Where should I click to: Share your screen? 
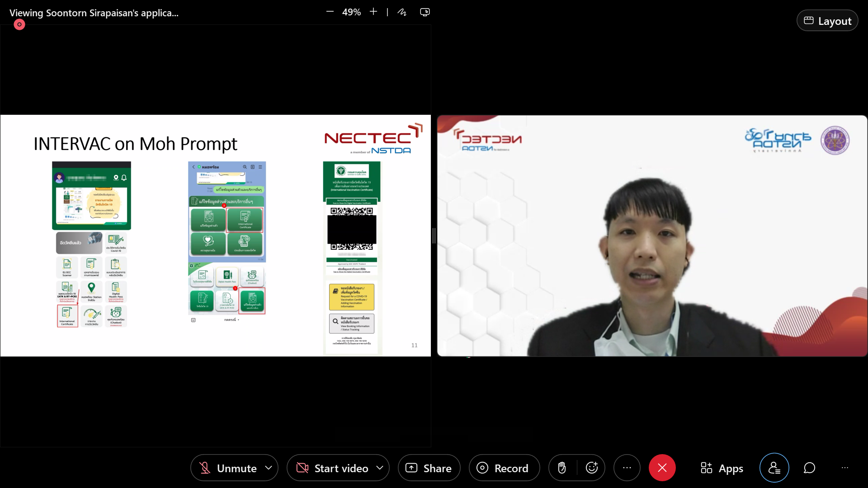tap(429, 468)
